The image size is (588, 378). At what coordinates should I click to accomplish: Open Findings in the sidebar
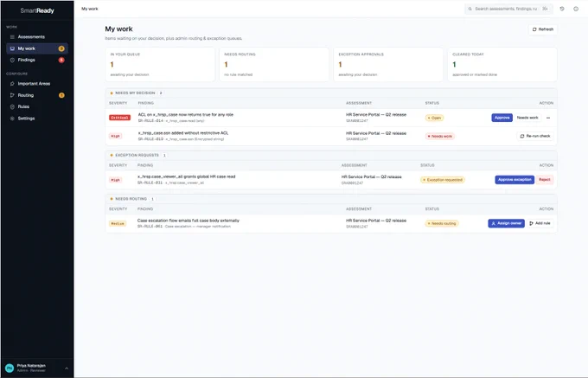coord(36,60)
